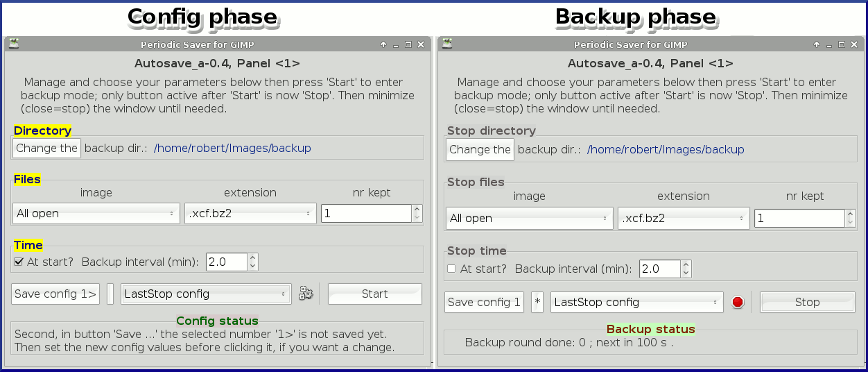Open 'LastStop config' dropdown in Config phase
The height and width of the screenshot is (372, 868).
[x=206, y=294]
